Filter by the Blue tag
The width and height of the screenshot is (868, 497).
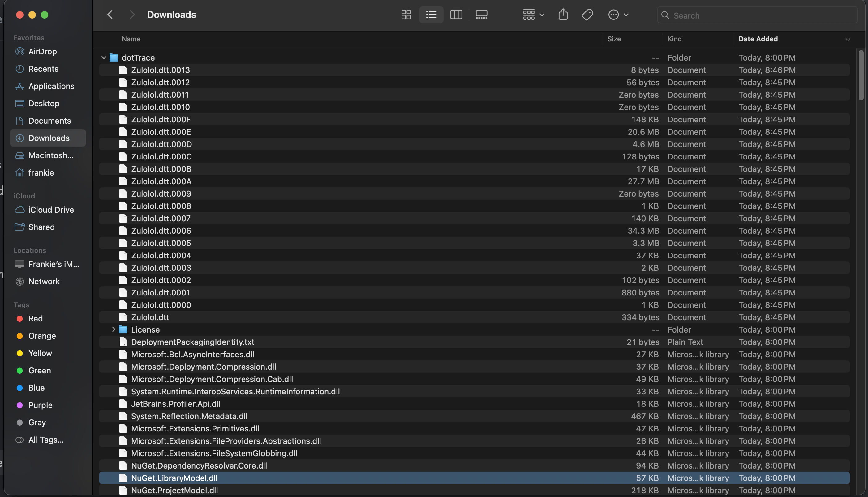48,388
